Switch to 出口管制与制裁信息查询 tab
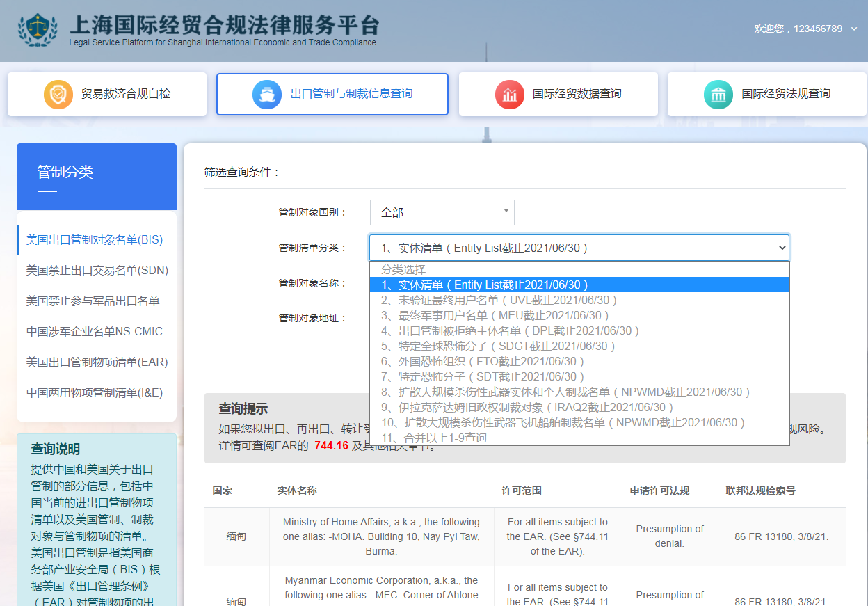Viewport: 868px width, 606px height. click(332, 94)
